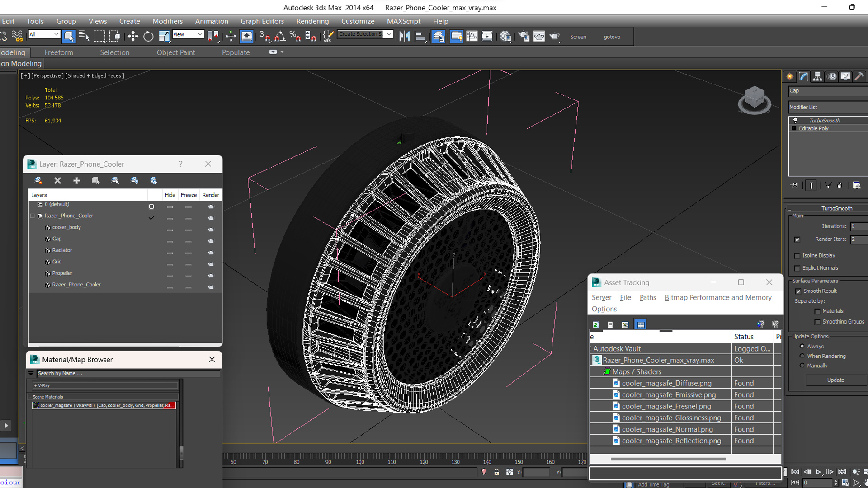The image size is (868, 488).
Task: Activate the Select and Rotate tool
Action: pyautogui.click(x=148, y=37)
